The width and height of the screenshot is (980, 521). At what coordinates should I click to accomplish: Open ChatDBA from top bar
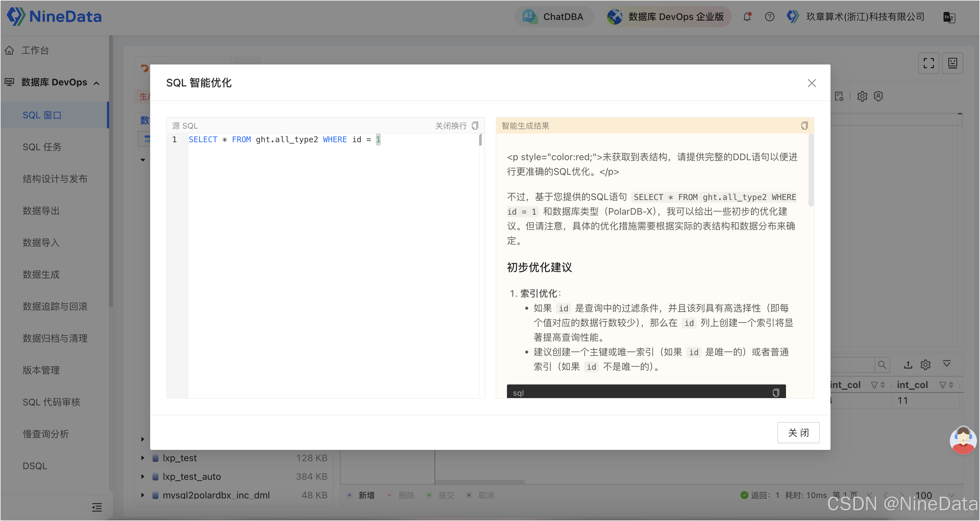[553, 17]
